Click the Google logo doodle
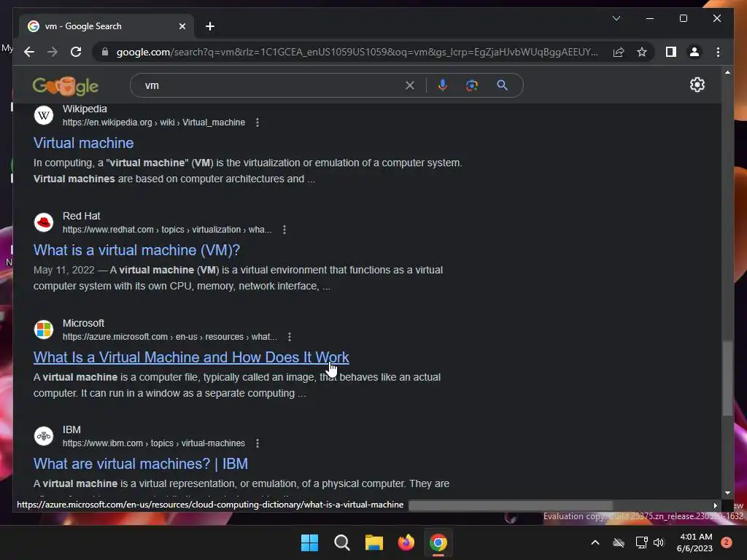Viewport: 747px width, 560px height. (66, 86)
